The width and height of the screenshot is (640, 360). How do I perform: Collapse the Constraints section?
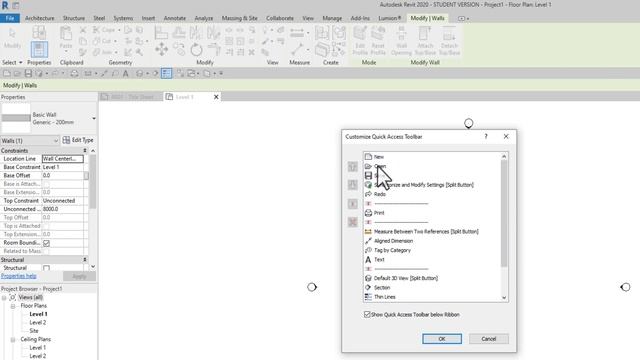[85, 151]
